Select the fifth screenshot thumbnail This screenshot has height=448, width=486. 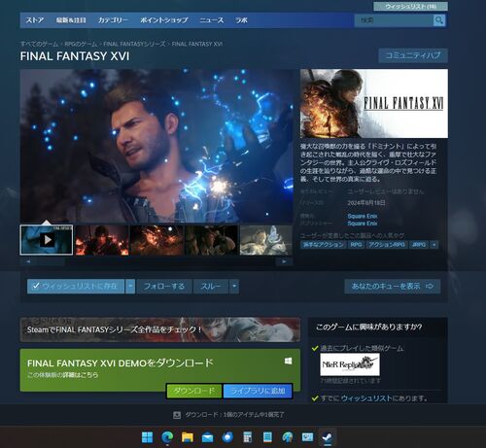[266, 240]
